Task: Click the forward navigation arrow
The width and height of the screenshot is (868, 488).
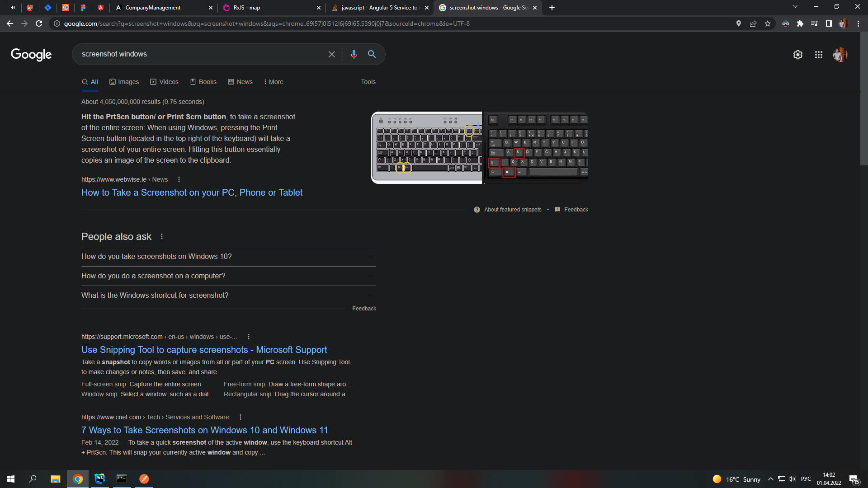Action: click(24, 23)
